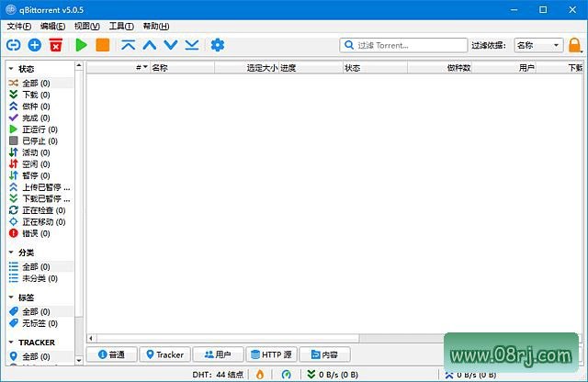Open options via the gear icon

tap(218, 45)
